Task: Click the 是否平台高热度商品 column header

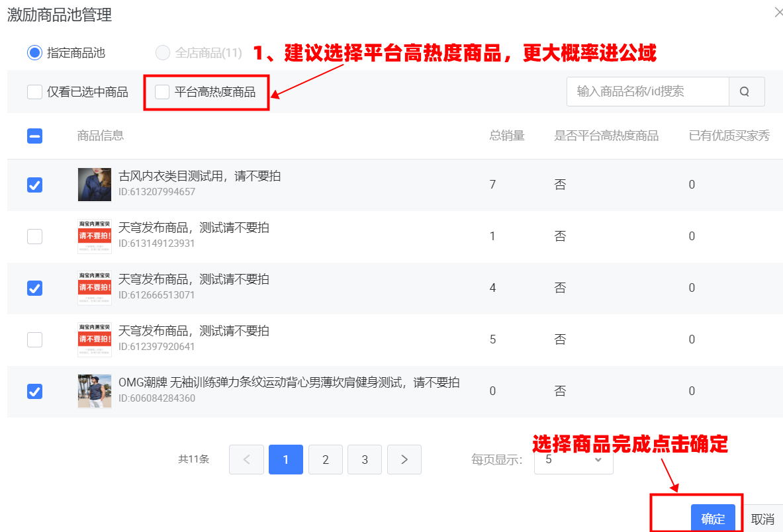Action: 606,136
